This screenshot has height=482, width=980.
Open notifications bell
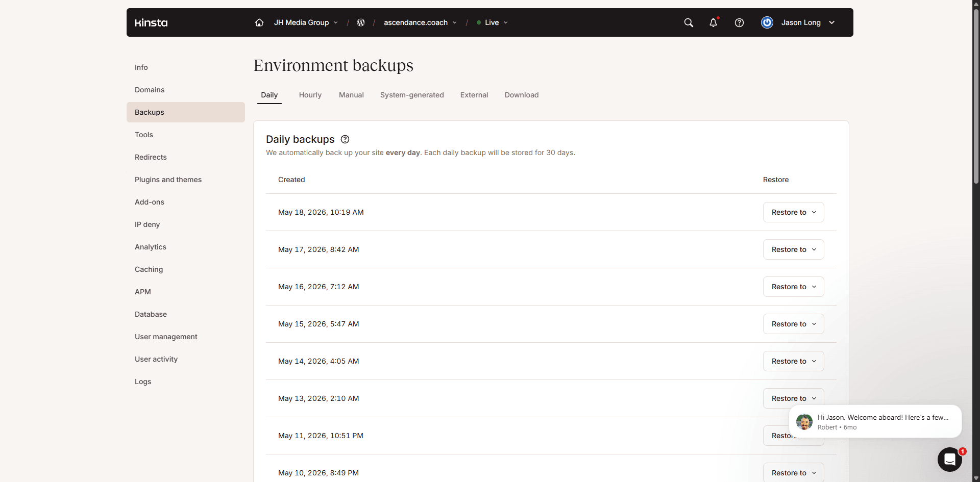point(714,22)
